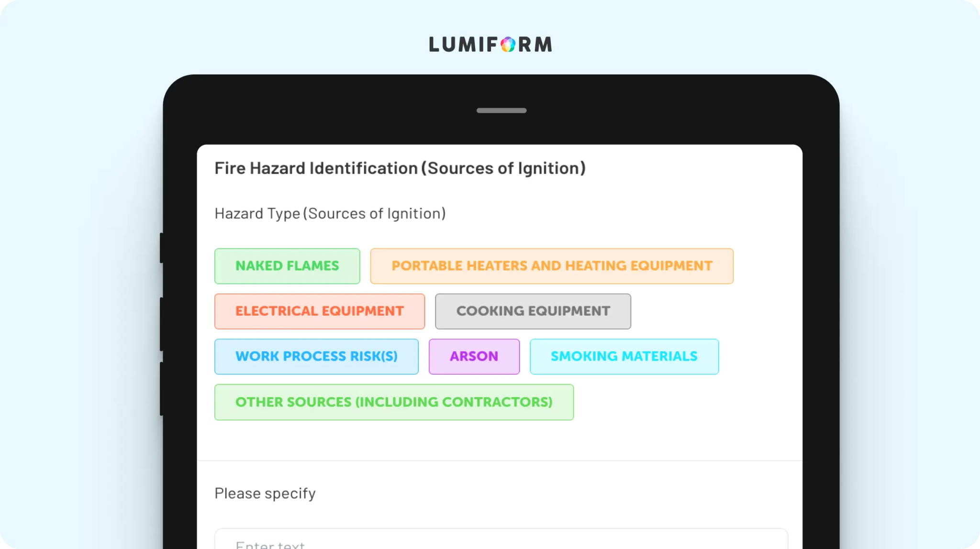Click the middle side button on tablet
Viewport: 980px width, 549px height.
pyautogui.click(x=162, y=324)
